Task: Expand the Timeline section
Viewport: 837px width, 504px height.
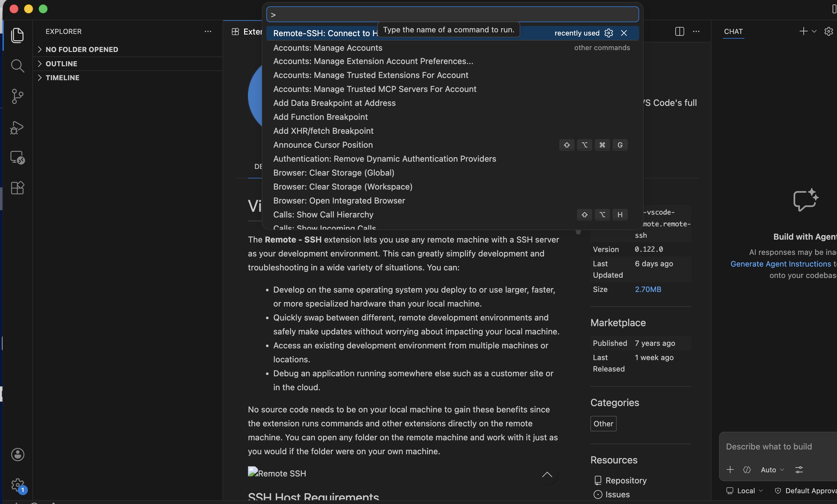Action: pos(128,78)
